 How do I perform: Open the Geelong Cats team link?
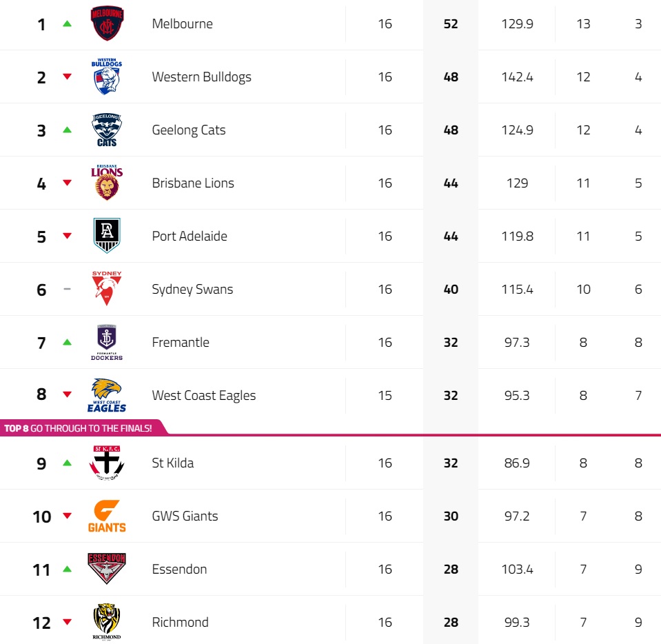point(188,130)
